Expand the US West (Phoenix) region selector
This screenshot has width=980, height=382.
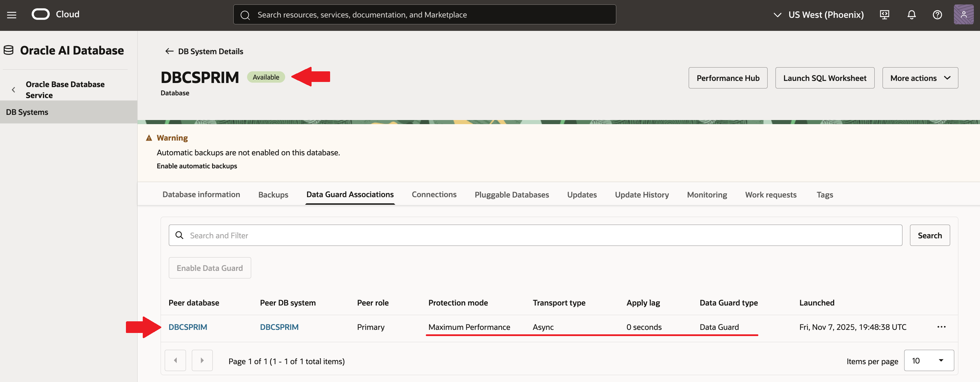(x=819, y=15)
